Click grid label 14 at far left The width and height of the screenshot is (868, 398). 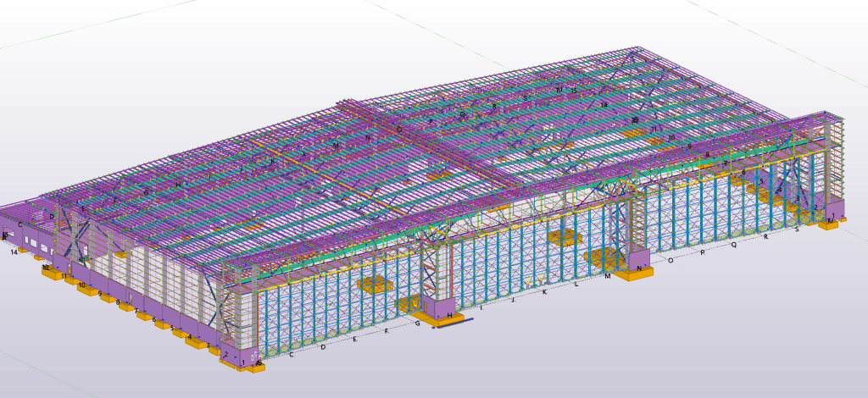pos(14,252)
